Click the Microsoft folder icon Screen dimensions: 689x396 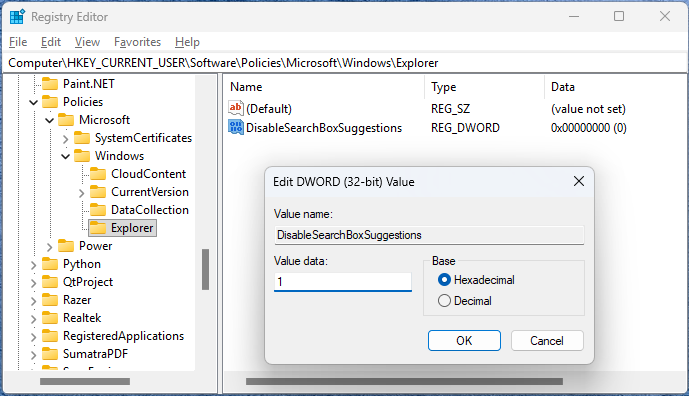click(66, 120)
